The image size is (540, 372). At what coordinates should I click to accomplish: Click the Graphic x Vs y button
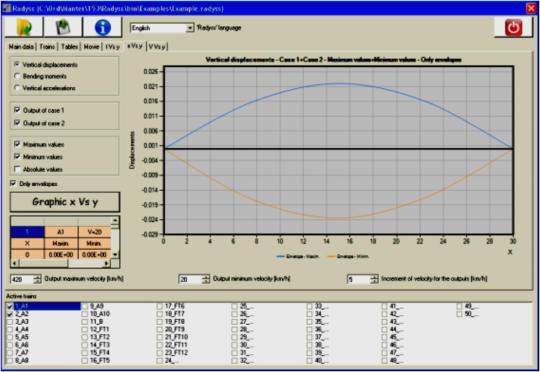click(65, 202)
